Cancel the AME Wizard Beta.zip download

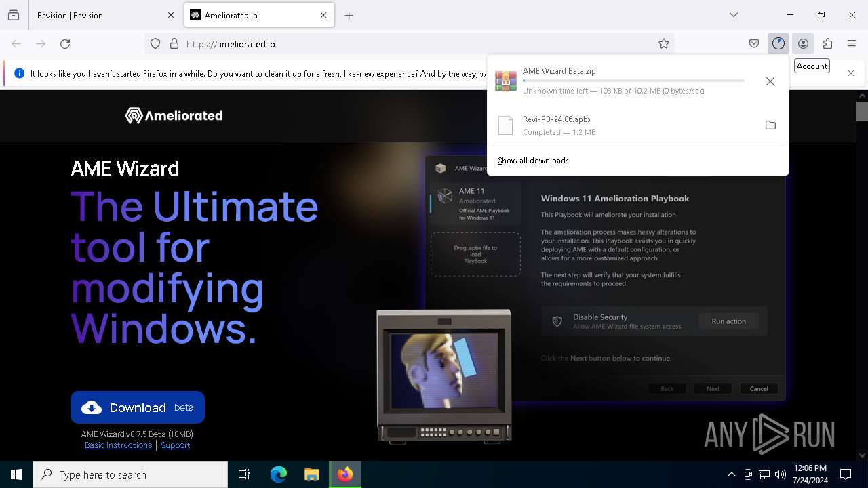click(x=770, y=81)
